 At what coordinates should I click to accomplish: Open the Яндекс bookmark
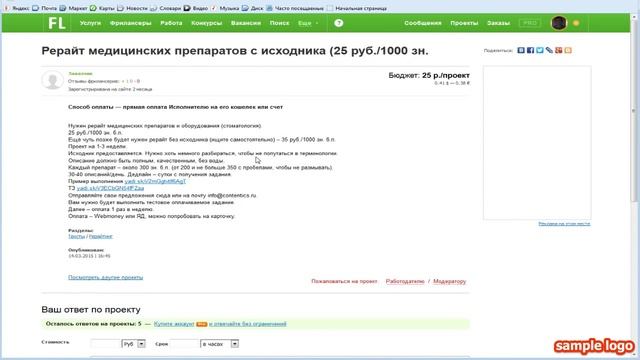pyautogui.click(x=18, y=8)
